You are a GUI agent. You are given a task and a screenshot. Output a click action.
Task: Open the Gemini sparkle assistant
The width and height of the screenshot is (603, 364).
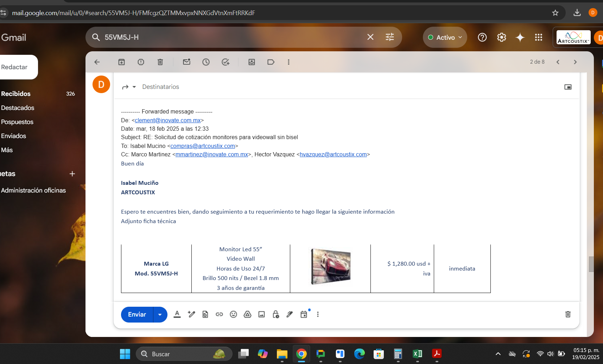pyautogui.click(x=520, y=37)
